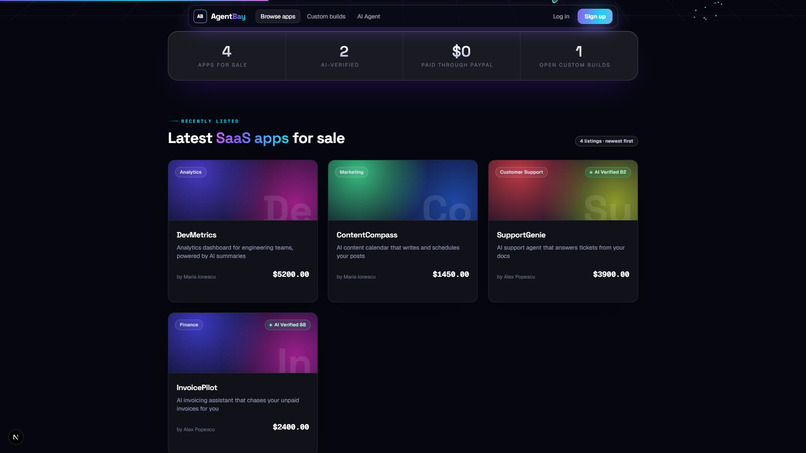Click the SupportGenie description text

[x=560, y=252]
